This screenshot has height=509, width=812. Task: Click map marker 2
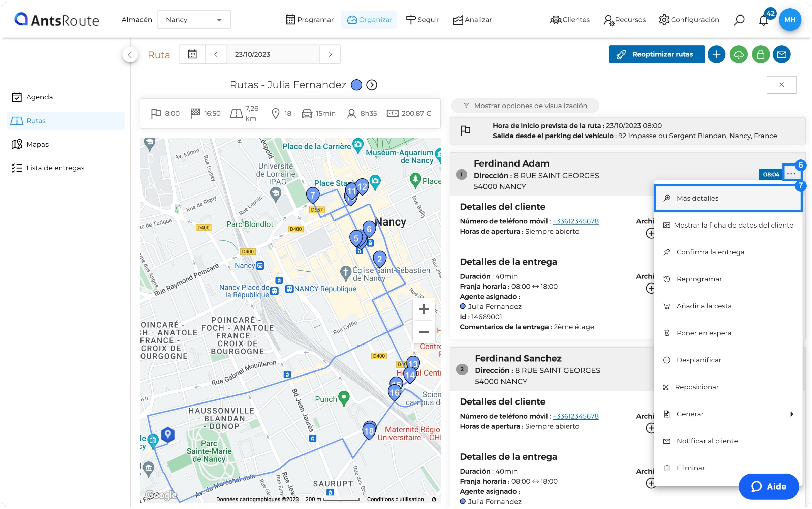[x=379, y=259]
